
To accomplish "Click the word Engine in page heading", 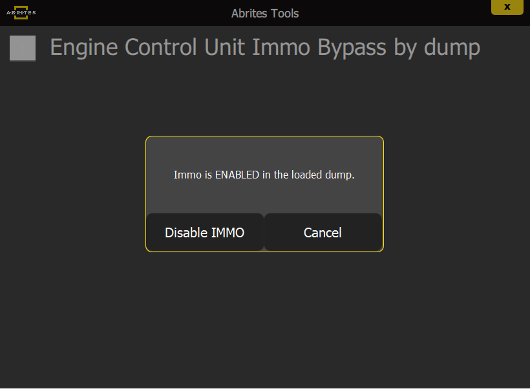I will [x=84, y=48].
